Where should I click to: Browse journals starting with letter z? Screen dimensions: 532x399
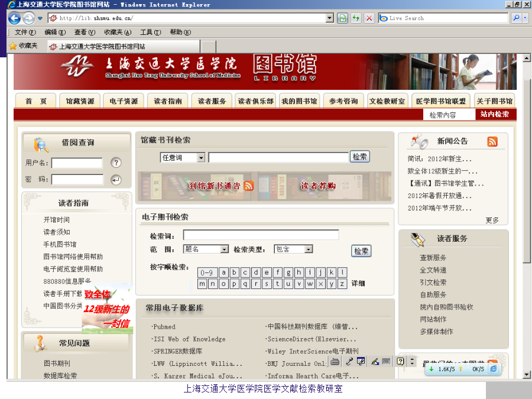coord(342,284)
